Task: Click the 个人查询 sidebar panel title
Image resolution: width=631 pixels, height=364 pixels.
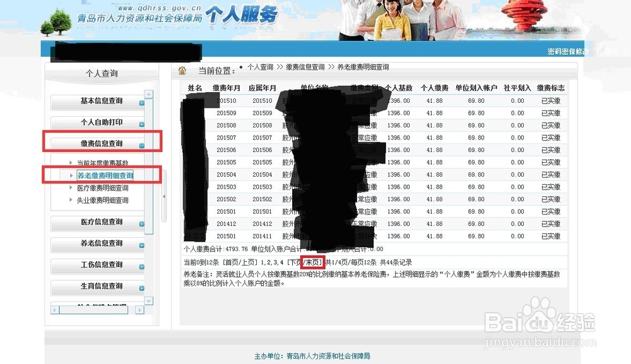Action: point(102,73)
